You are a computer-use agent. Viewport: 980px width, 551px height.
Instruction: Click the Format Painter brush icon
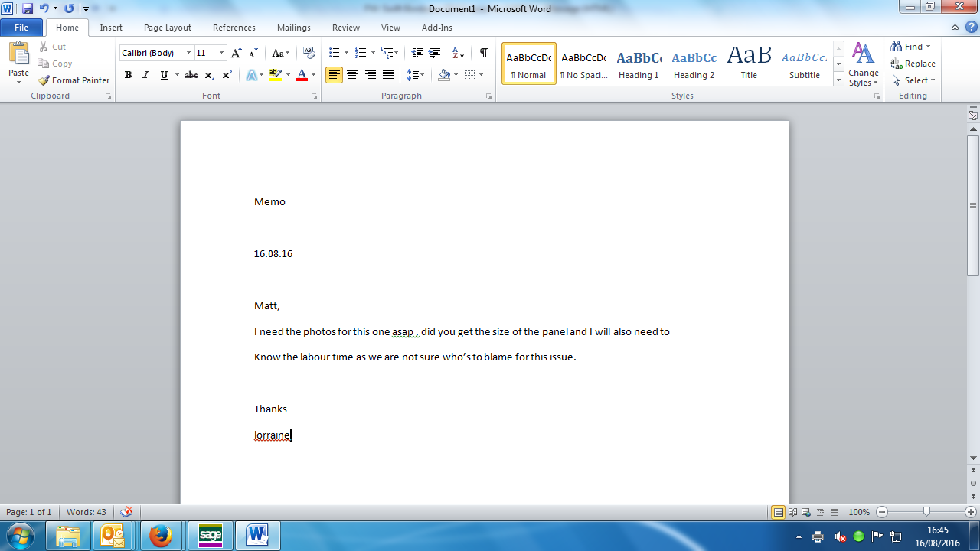pyautogui.click(x=44, y=80)
